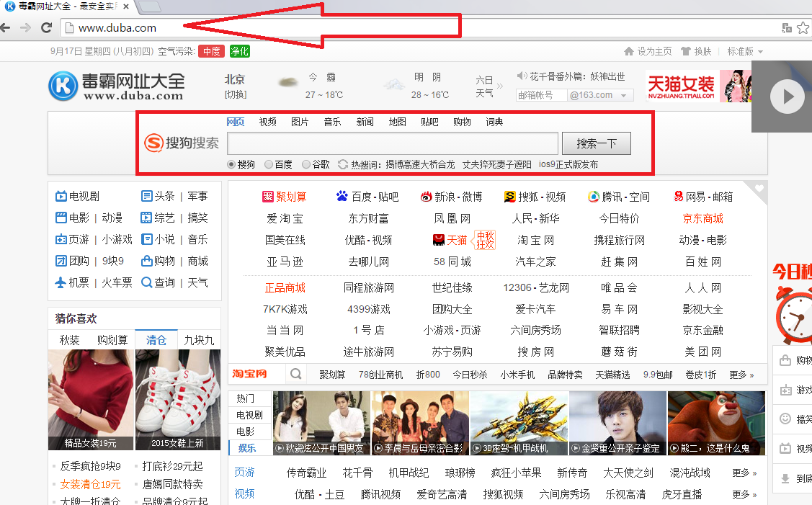
Task: Switch to 音乐 search tab
Action: [x=332, y=122]
